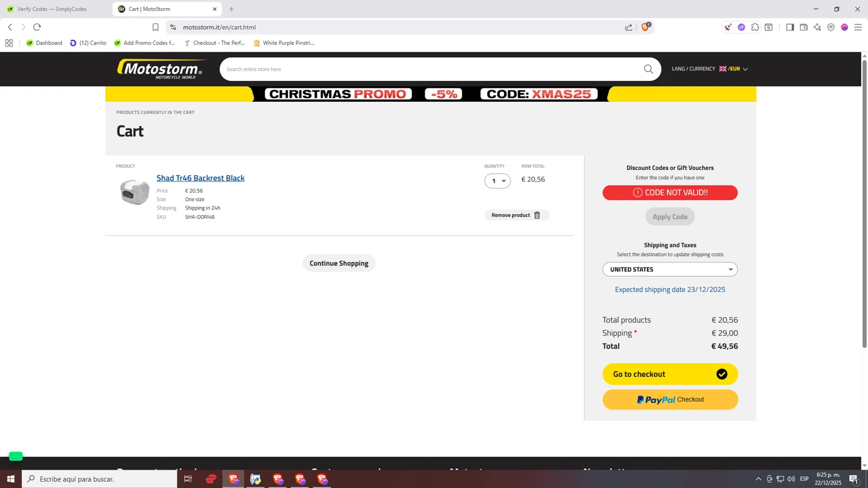
Task: Show hidden system tray icons
Action: (758, 479)
